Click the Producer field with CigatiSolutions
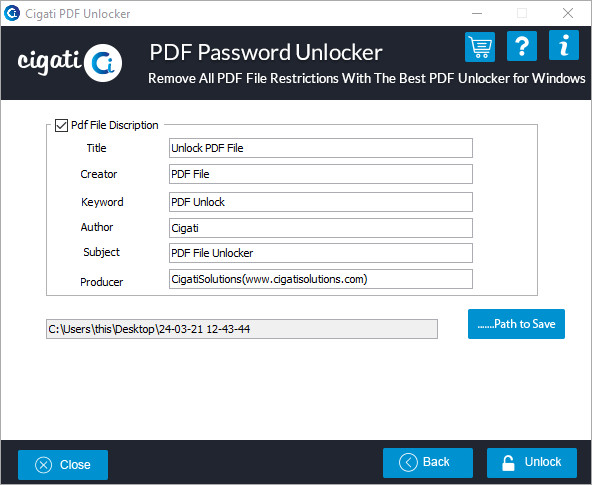 click(321, 279)
